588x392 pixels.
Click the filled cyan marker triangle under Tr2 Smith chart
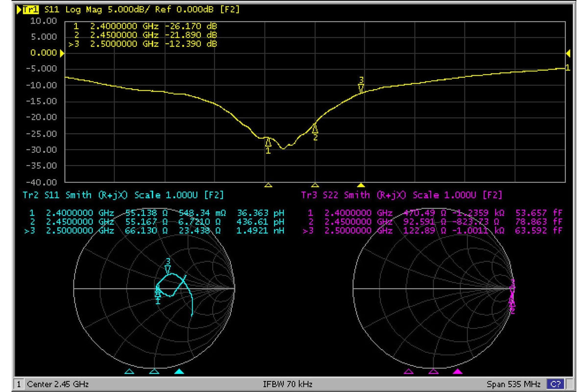179,372
